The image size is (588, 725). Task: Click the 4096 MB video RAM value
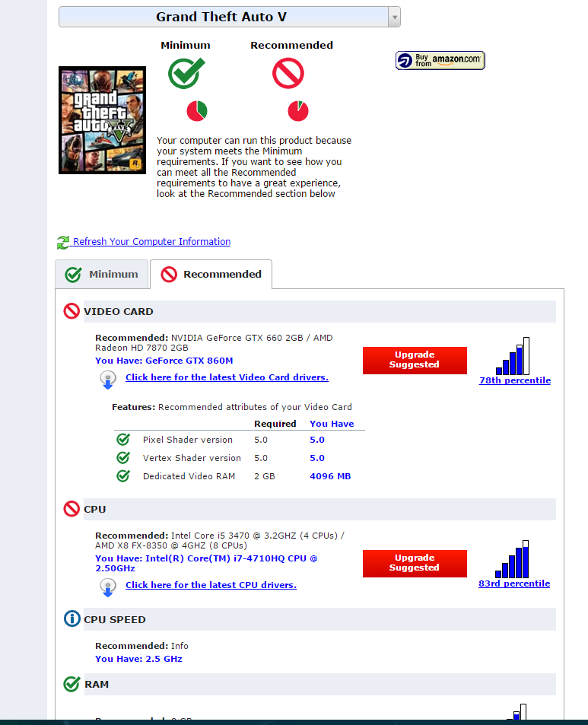coord(330,476)
